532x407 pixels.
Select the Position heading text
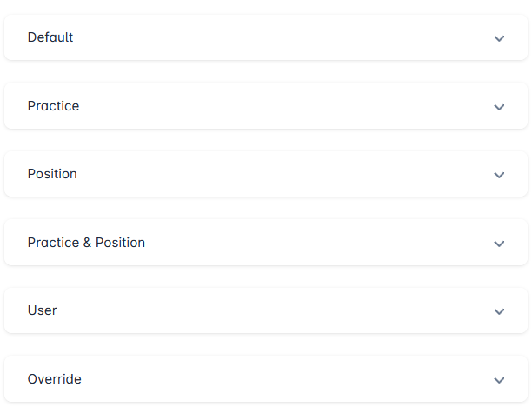point(52,174)
